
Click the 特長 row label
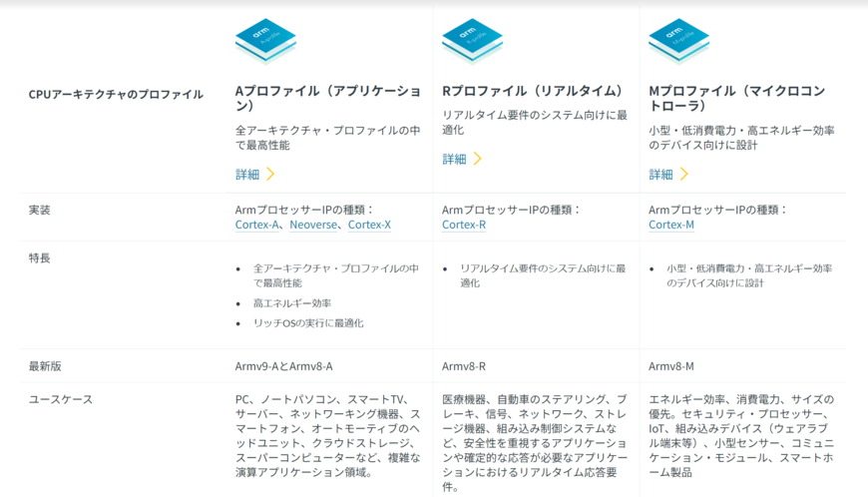[x=39, y=257]
